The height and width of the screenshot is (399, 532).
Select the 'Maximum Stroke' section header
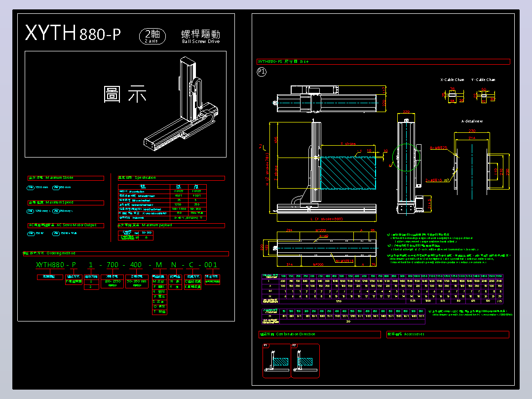pos(66,178)
